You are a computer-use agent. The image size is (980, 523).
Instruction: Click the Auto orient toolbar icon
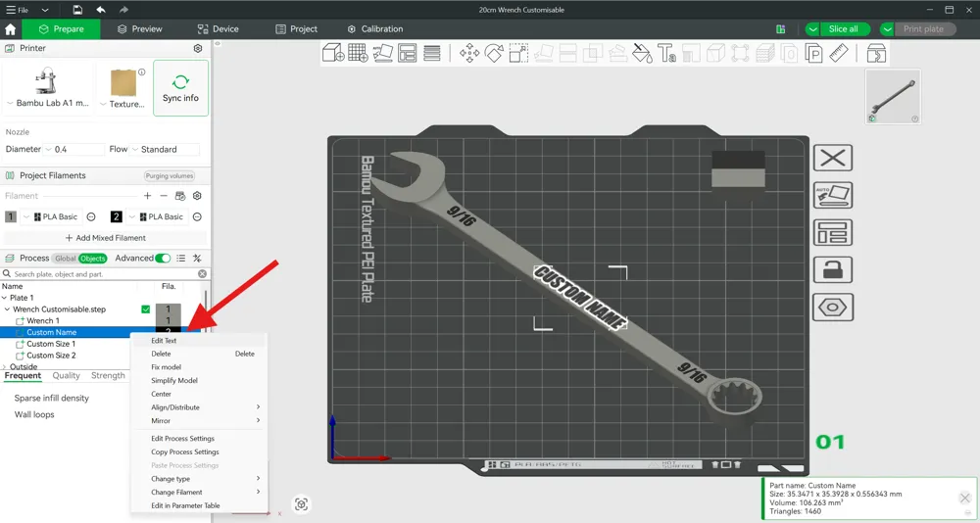pyautogui.click(x=382, y=53)
